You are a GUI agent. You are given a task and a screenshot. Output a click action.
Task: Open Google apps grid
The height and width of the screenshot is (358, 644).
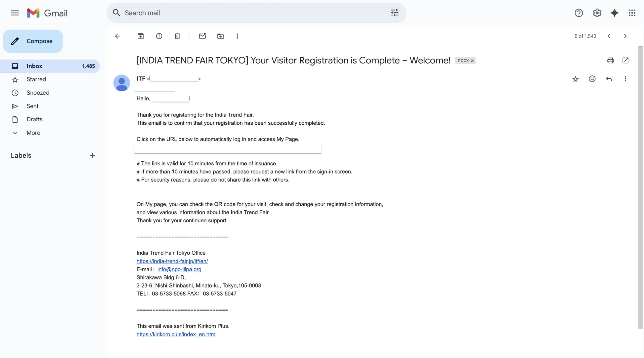632,13
